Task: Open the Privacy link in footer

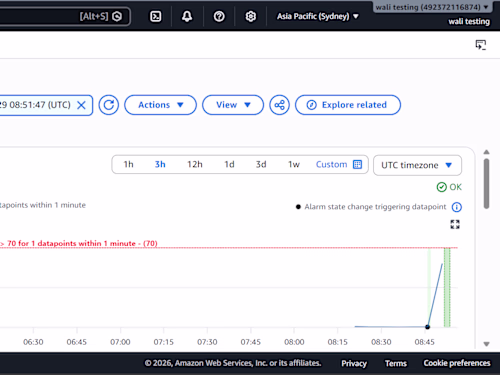Action: pos(354,363)
